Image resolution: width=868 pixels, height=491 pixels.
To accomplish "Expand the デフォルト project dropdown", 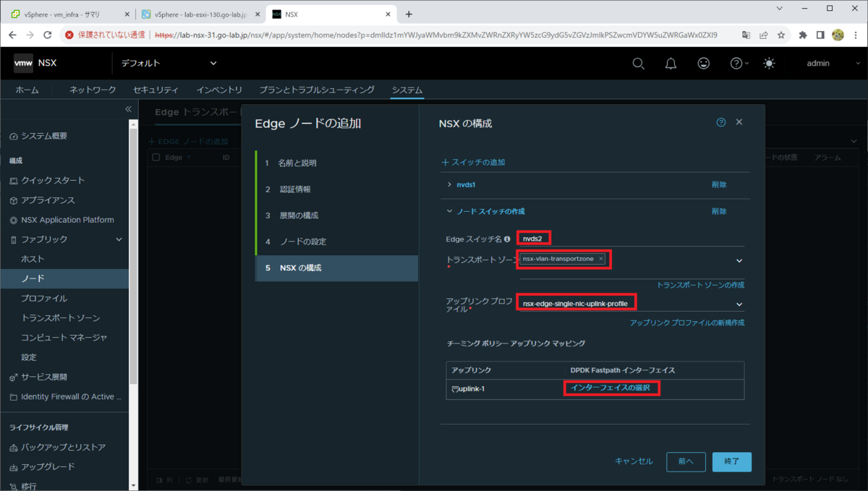I will [x=169, y=64].
